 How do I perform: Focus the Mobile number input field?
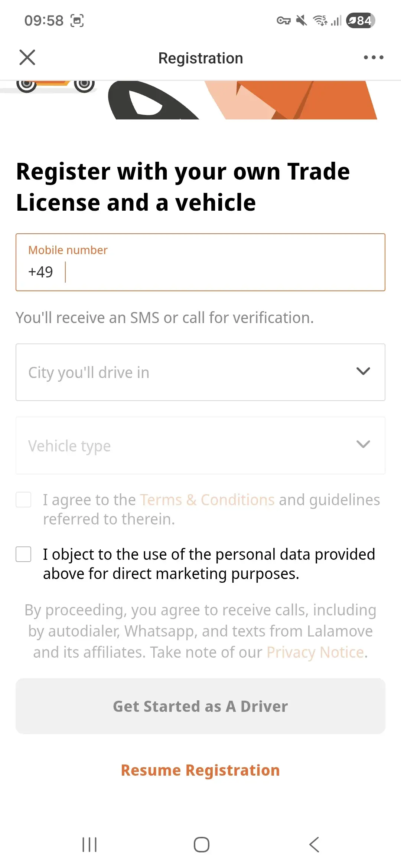(223, 272)
